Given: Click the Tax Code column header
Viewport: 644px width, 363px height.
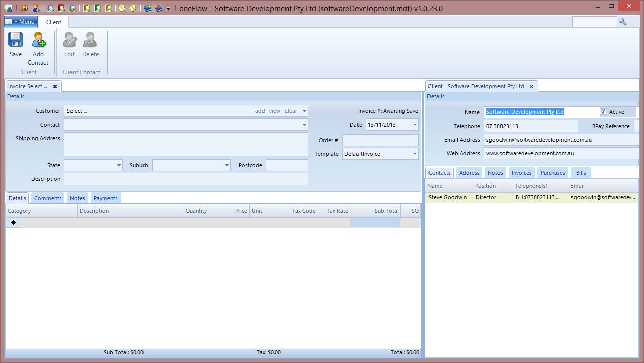Looking at the screenshot, I should tap(305, 211).
